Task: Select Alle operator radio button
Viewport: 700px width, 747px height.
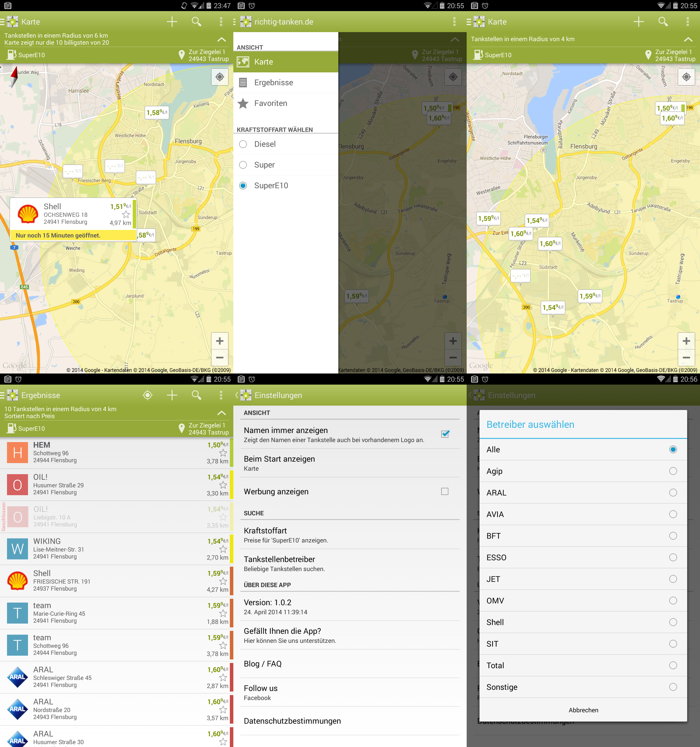Action: 673,449
